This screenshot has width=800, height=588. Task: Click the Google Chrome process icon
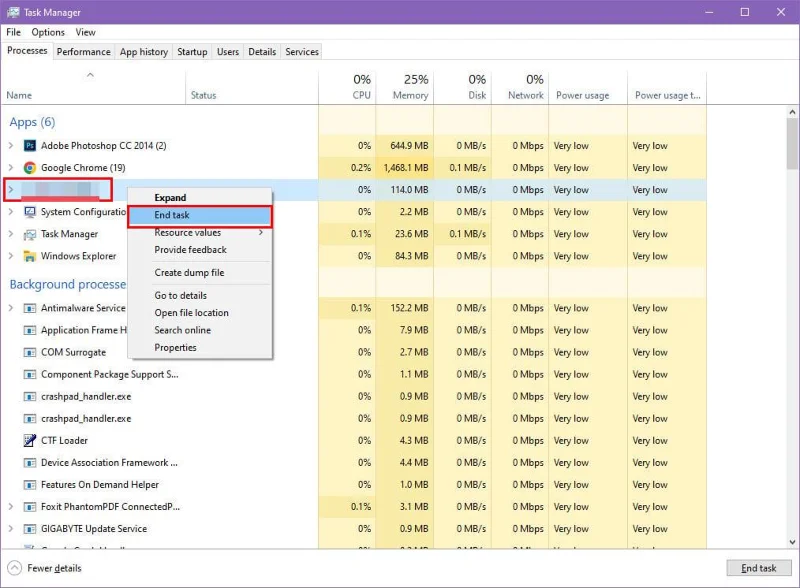pos(30,168)
